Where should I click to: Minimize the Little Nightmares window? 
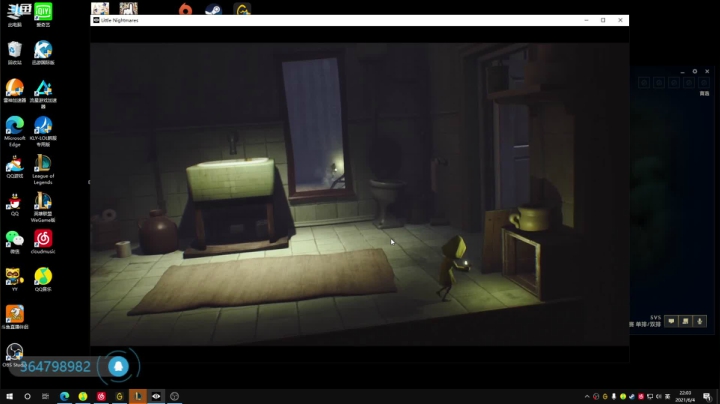click(x=586, y=20)
